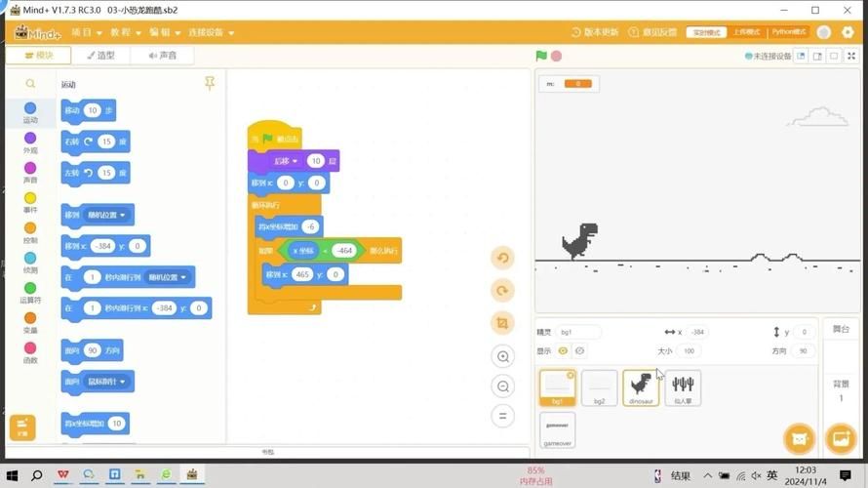
Task: Open the 随机位置 dropdown in 移到 block
Action: (x=108, y=215)
